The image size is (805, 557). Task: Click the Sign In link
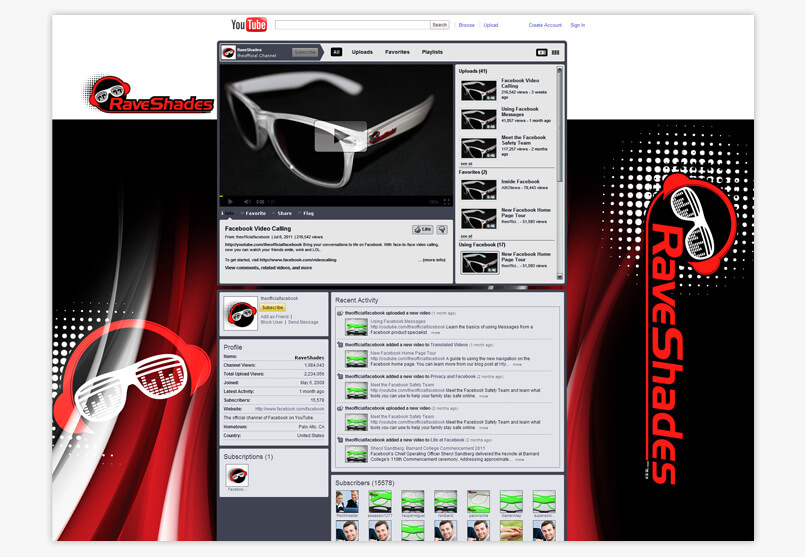pyautogui.click(x=577, y=25)
